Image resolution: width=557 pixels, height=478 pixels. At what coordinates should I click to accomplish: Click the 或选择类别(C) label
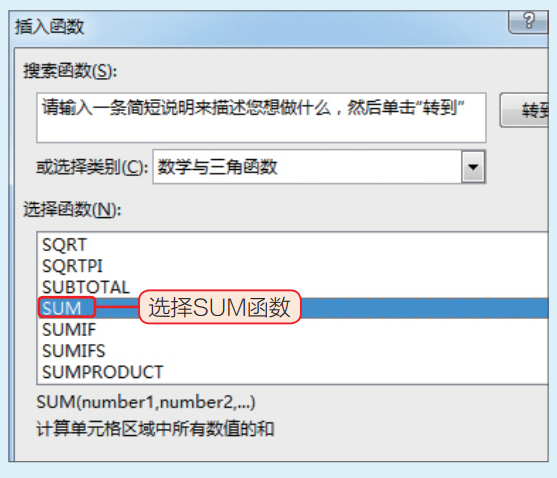click(92, 167)
